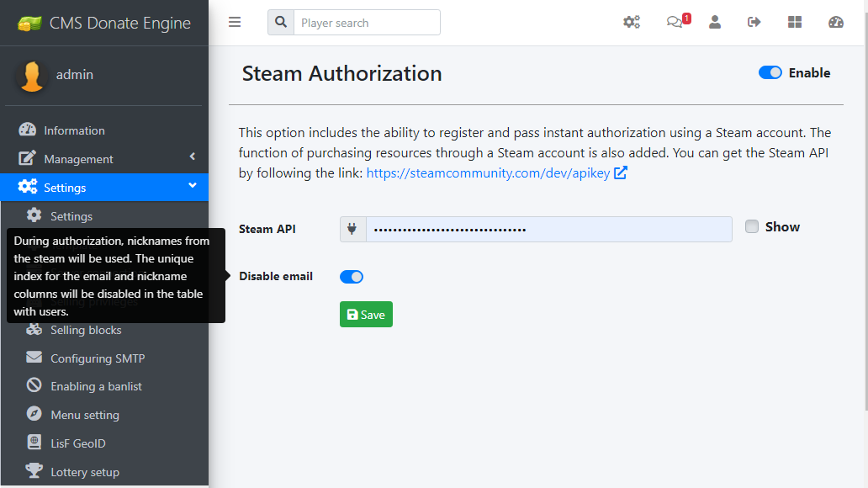Click the green Save button
868x488 pixels.
point(366,315)
